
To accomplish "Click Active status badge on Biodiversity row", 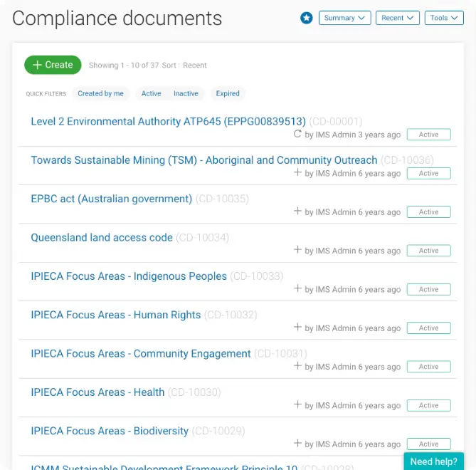I will click(428, 444).
